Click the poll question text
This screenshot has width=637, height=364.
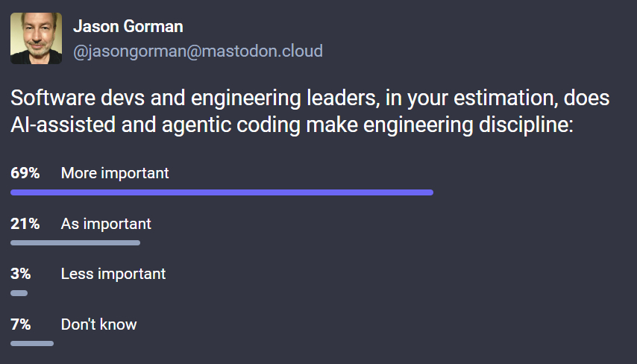(310, 112)
